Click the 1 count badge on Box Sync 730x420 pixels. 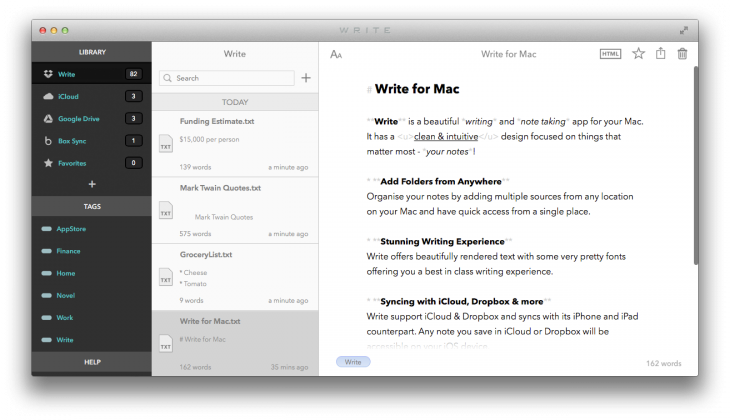click(x=134, y=141)
